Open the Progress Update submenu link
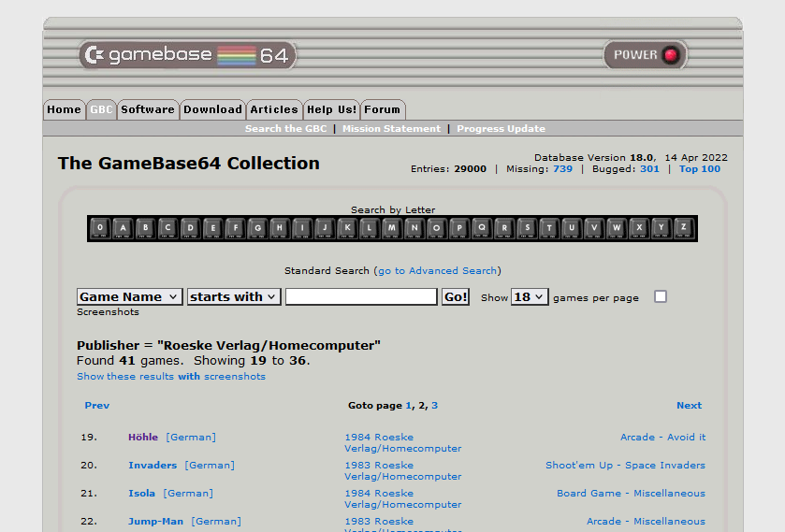This screenshot has width=785, height=532. [x=502, y=129]
